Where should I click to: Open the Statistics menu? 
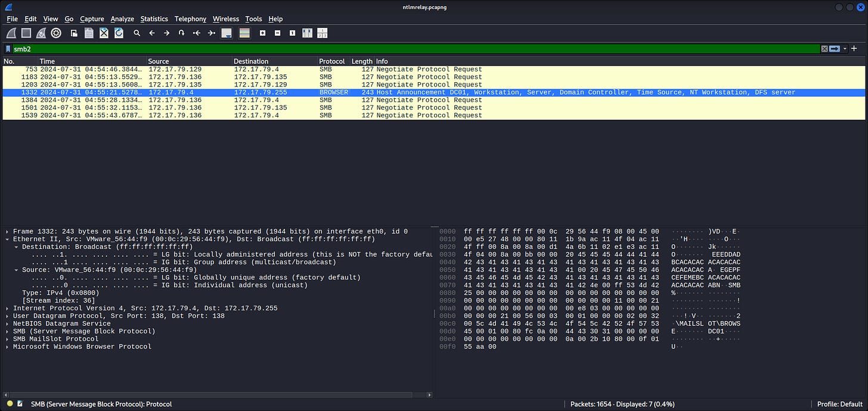coord(154,19)
